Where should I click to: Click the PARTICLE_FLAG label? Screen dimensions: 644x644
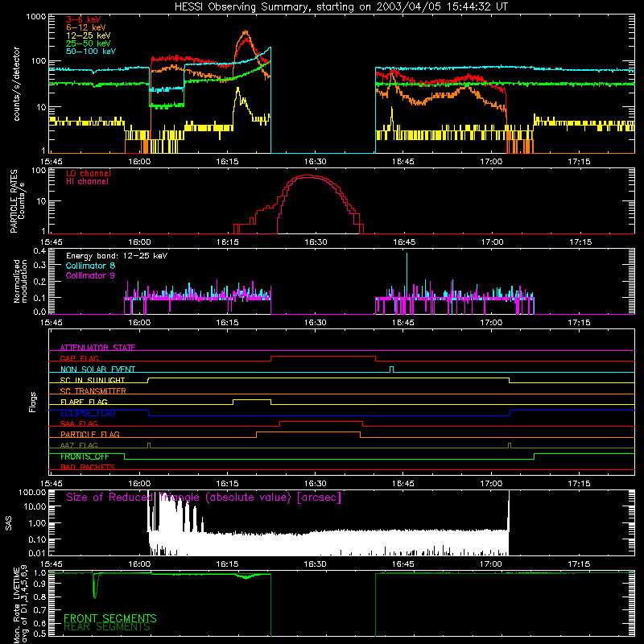coord(90,434)
